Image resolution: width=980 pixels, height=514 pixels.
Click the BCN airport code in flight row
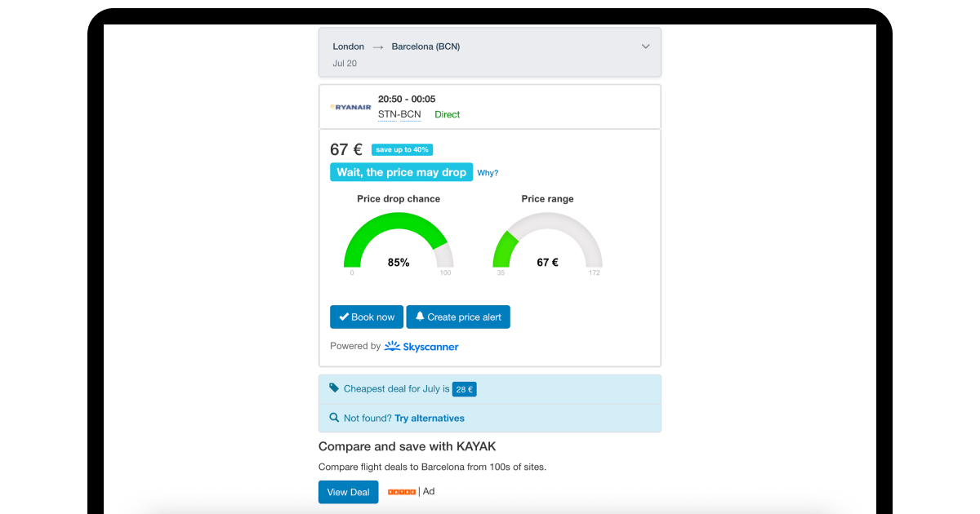click(411, 114)
